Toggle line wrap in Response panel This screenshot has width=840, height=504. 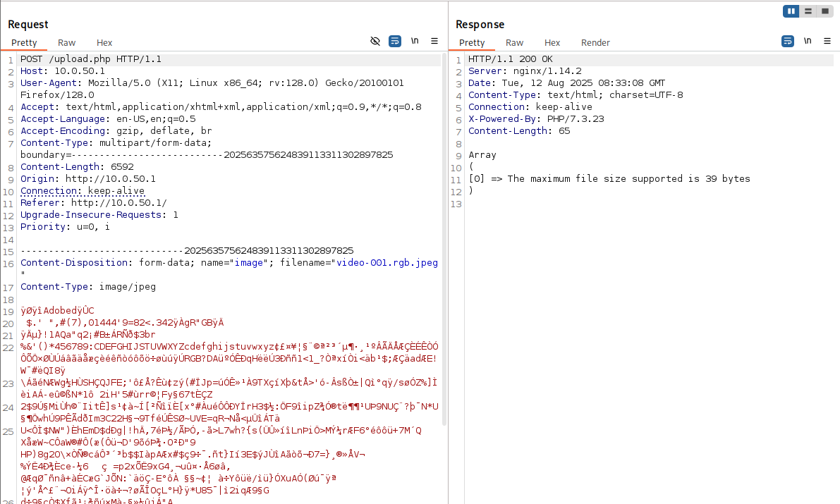[x=788, y=42]
